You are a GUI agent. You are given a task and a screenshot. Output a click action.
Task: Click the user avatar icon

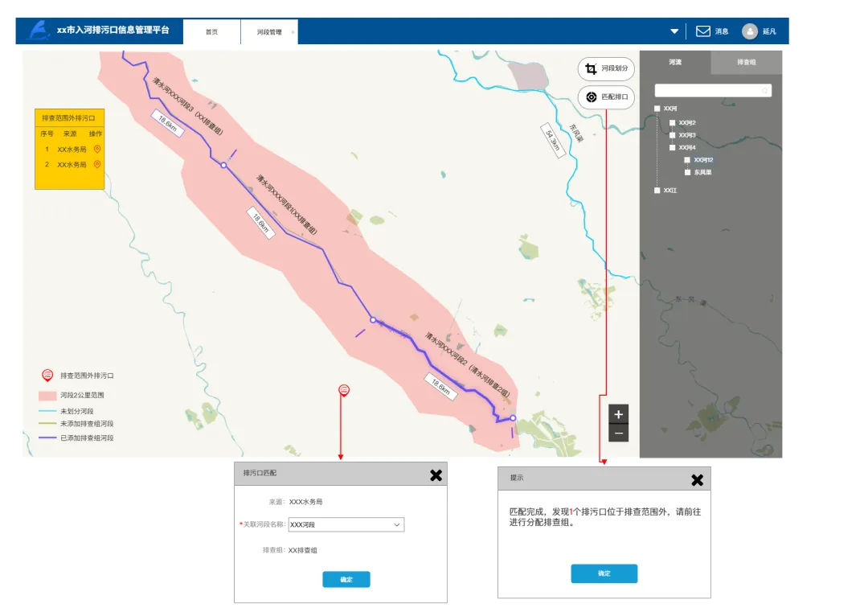tap(750, 31)
